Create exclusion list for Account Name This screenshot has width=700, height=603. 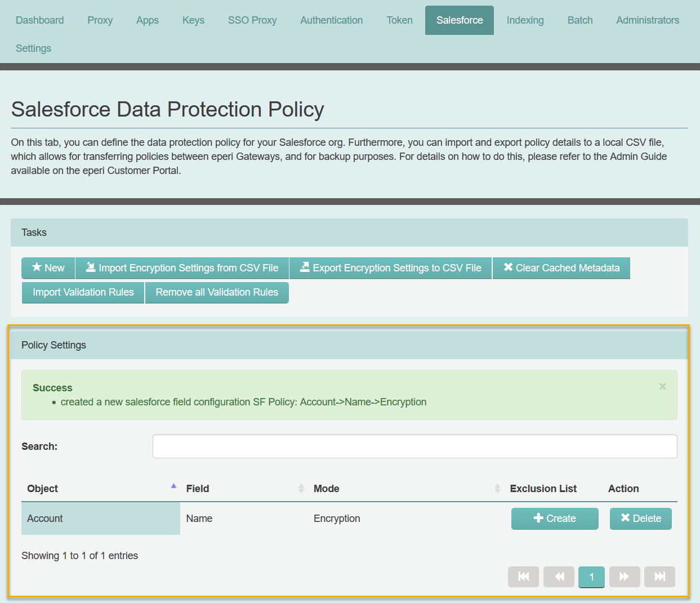(555, 519)
